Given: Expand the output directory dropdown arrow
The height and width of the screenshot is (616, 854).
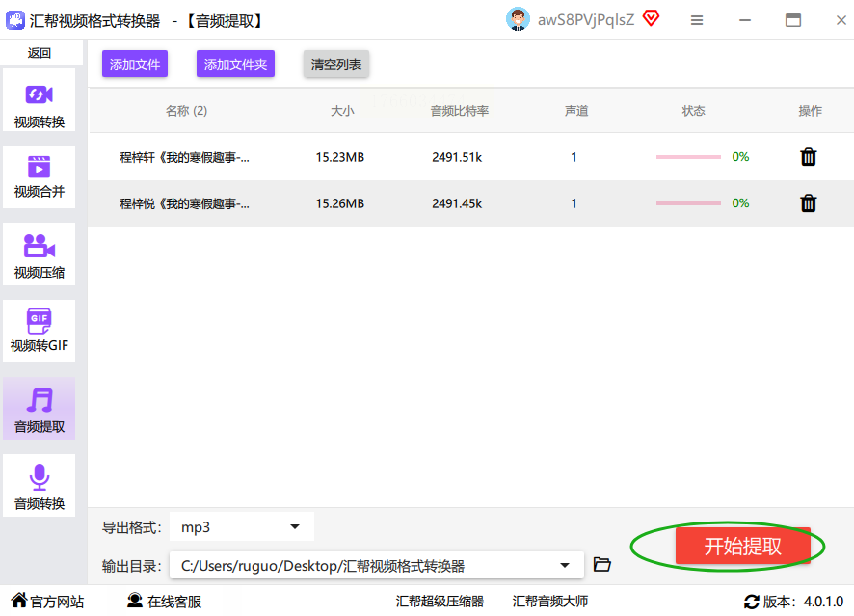Looking at the screenshot, I should tap(565, 565).
